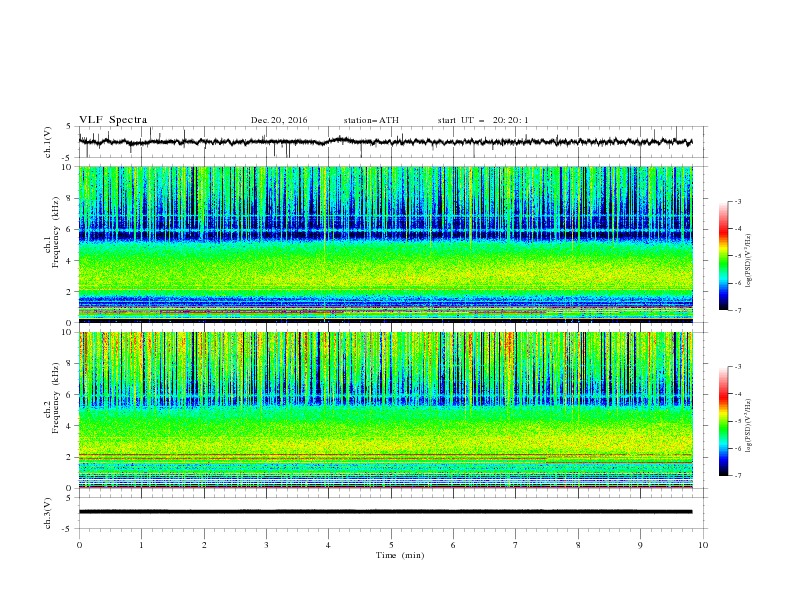The image size is (792, 612).
Task: Click the "-7" tick on ch.2 colorbar
Action: (737, 475)
